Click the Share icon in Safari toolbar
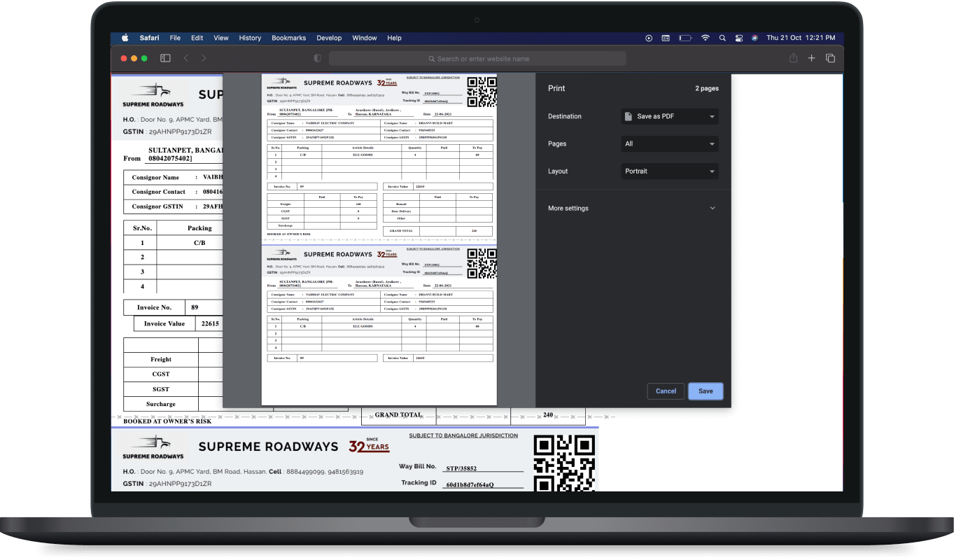954x560 pixels. coord(794,58)
